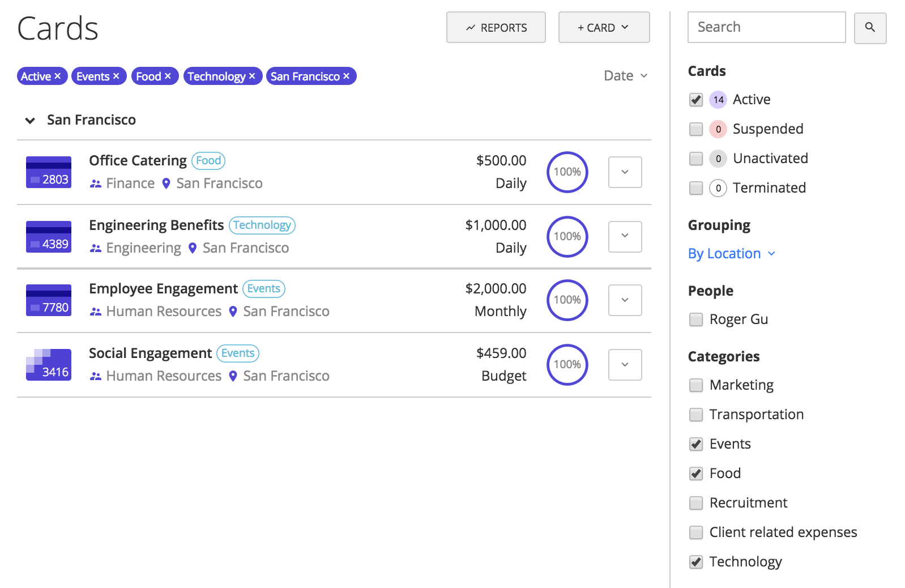Remove the Food filter chip
Screen dimensions: 905x588
(x=168, y=76)
